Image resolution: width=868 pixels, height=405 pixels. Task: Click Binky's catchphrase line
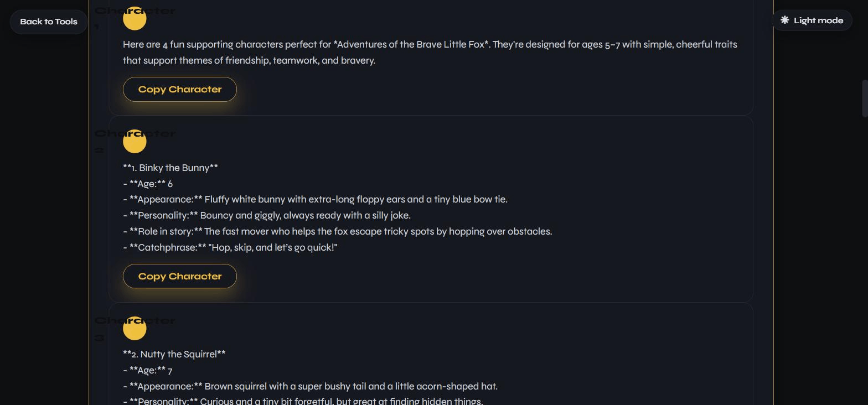point(230,247)
